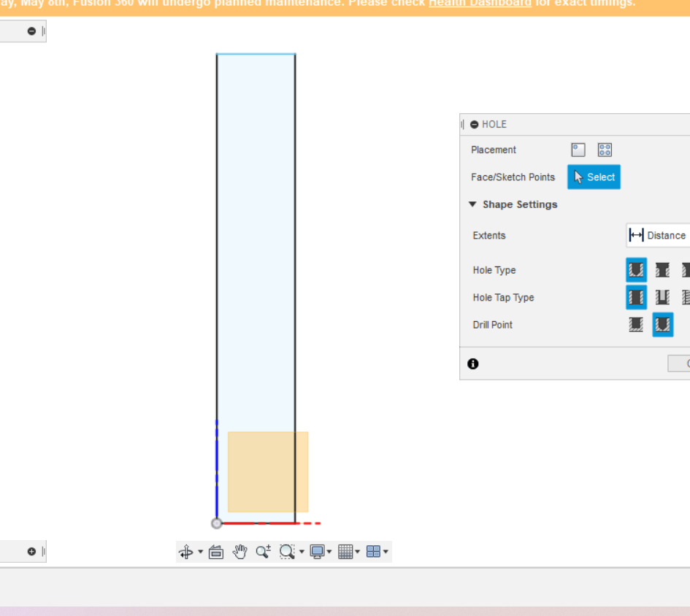Image resolution: width=690 pixels, height=616 pixels.
Task: Expand Grid and Snaps dropdown arrow
Action: (x=358, y=551)
